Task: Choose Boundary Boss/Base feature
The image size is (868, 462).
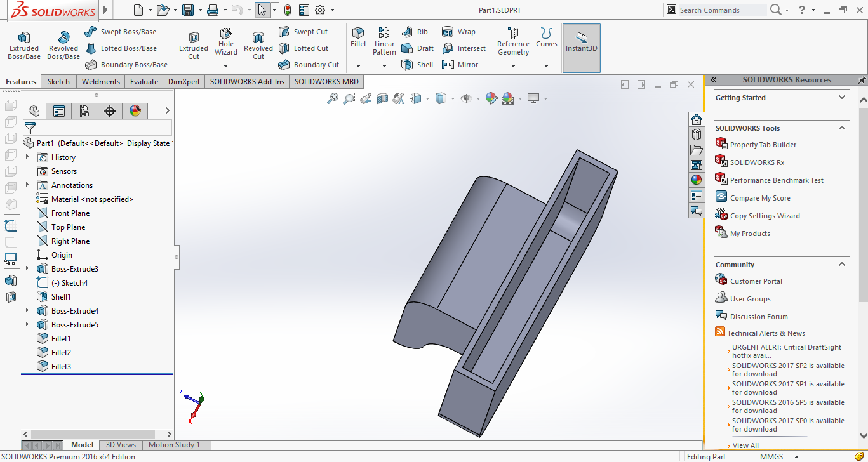Action: coord(126,65)
